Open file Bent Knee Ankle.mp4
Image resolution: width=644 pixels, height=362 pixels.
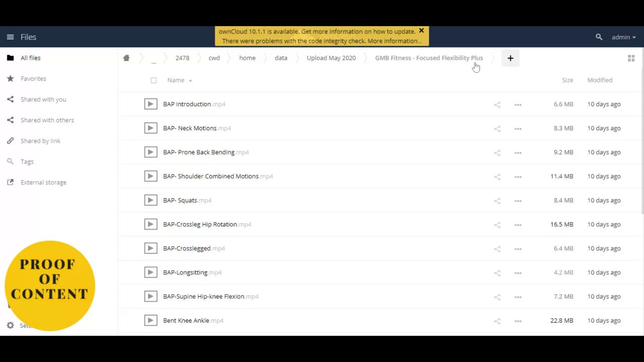(193, 320)
